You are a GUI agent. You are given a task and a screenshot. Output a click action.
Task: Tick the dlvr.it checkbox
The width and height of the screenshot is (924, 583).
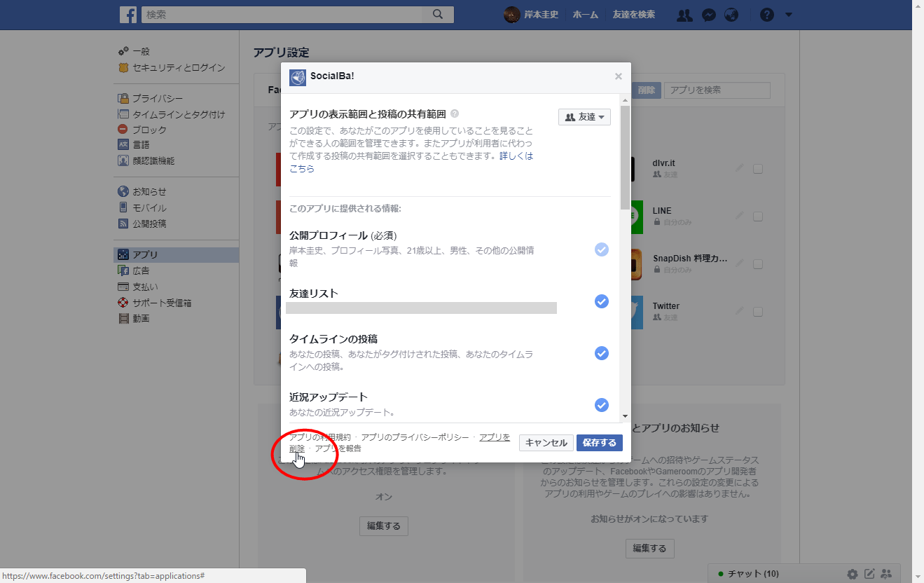(758, 168)
